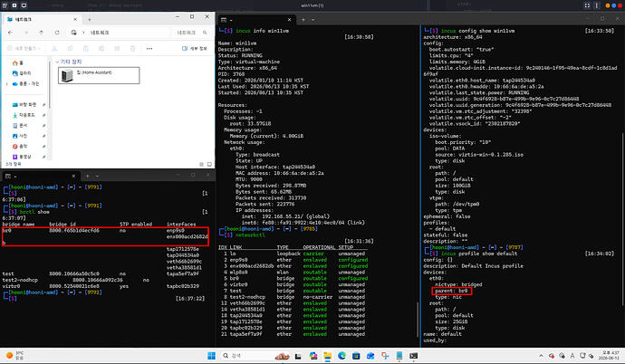This screenshot has height=364, width=625.
Task: Open the clock and date in taskbar
Action: (611, 356)
